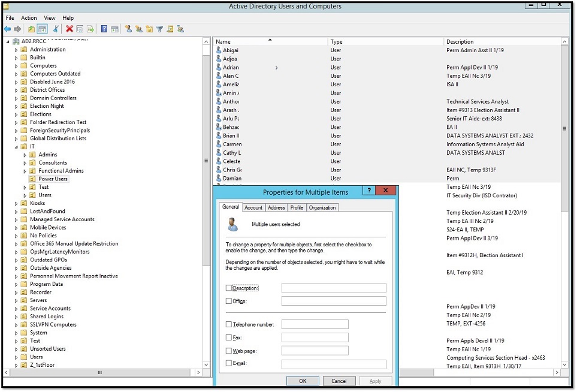Expand the Outside Agencies tree node
577x392 pixels.
pyautogui.click(x=16, y=269)
